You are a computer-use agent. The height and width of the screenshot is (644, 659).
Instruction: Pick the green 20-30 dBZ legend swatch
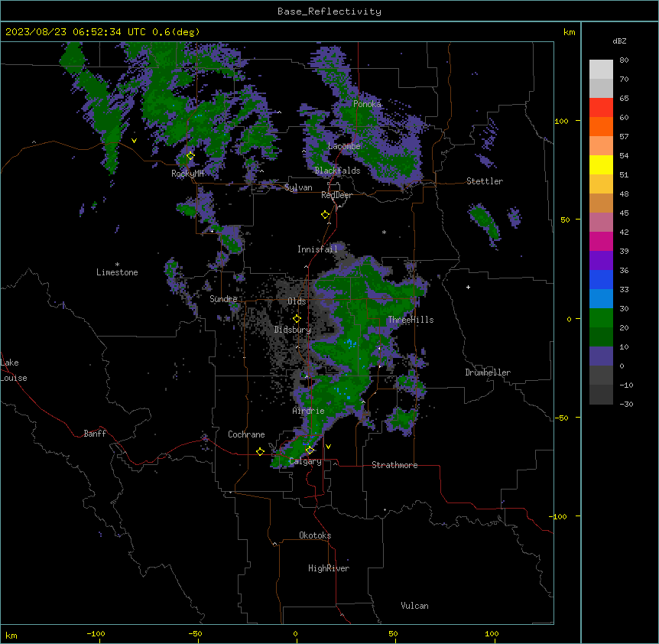coord(601,318)
